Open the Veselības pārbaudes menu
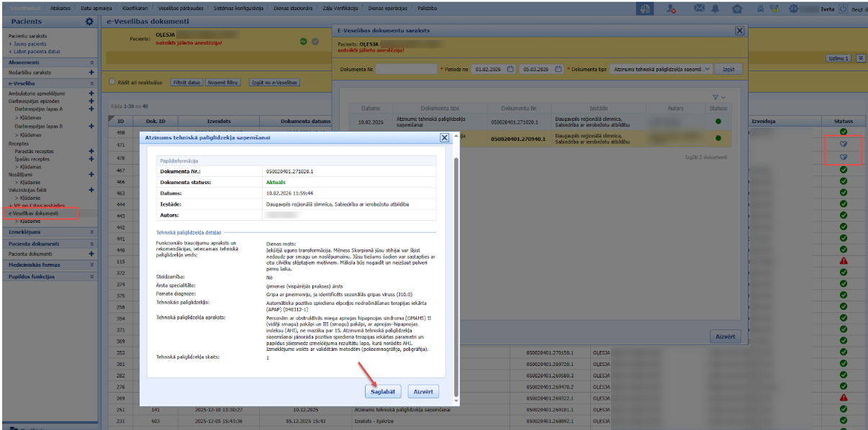The width and height of the screenshot is (868, 430). click(x=181, y=7)
